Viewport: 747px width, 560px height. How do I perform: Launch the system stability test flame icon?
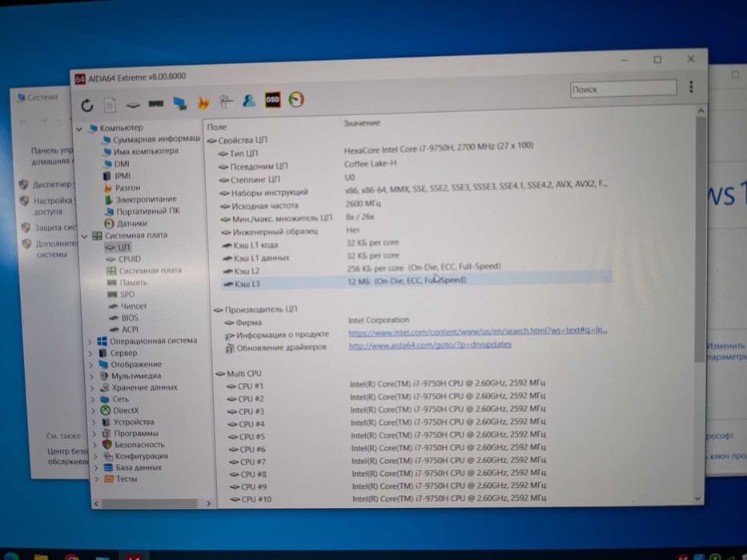pos(203,102)
